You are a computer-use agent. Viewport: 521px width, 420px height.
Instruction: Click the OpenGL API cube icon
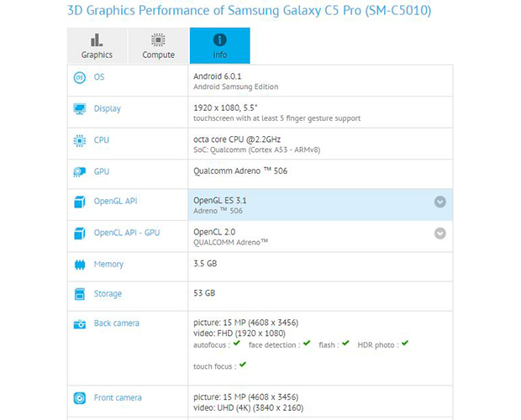tap(80, 202)
